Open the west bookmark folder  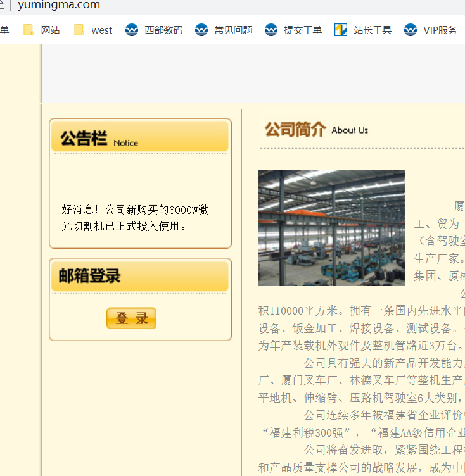tap(93, 30)
